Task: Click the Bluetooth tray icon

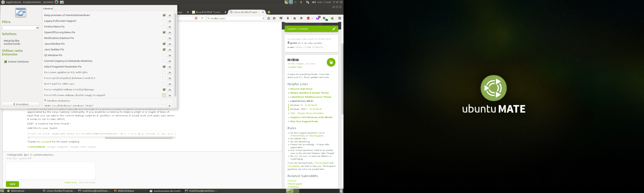Action: pyautogui.click(x=301, y=2)
